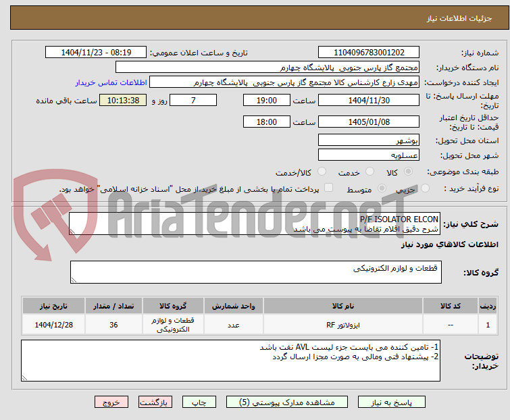Toggle the Islamic treasury payment checkbox

[329, 188]
